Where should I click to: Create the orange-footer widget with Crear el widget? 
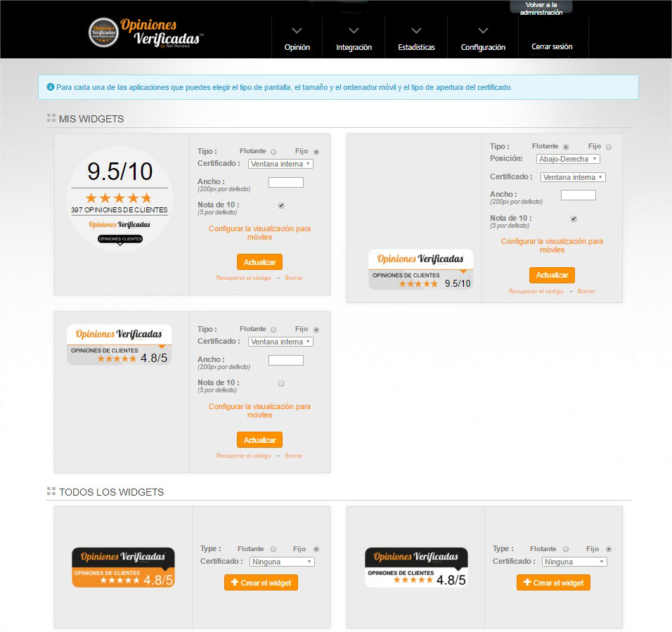(x=261, y=583)
